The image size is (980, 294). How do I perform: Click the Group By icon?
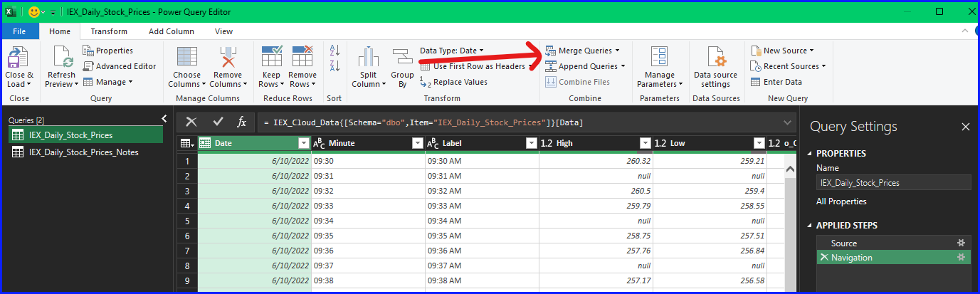[x=402, y=58]
